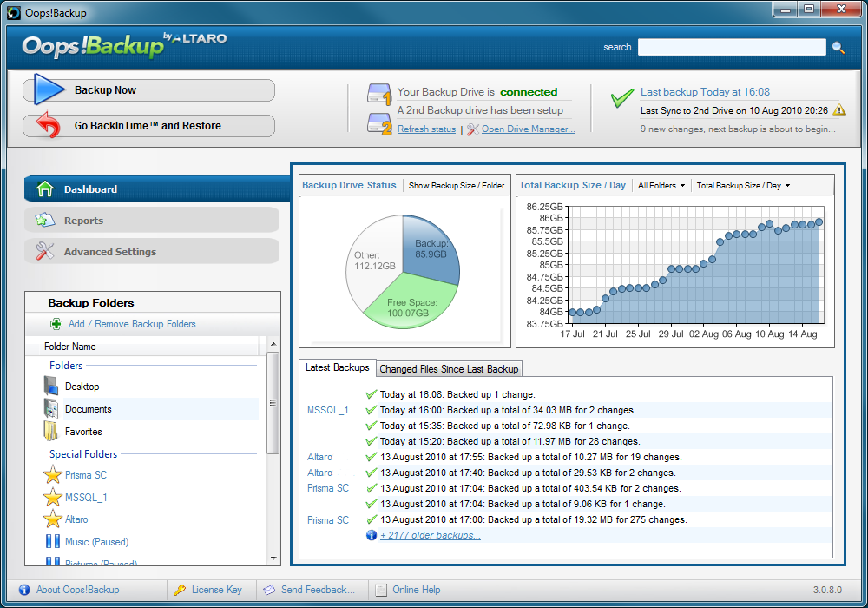The width and height of the screenshot is (868, 608).
Task: Click the yellow sync warning triangle
Action: pyautogui.click(x=839, y=109)
